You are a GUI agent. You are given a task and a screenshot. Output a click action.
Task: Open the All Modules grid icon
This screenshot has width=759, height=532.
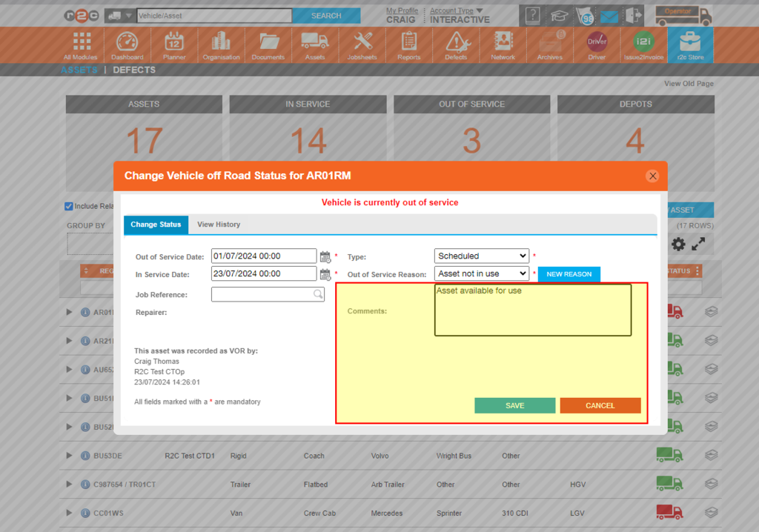coord(81,45)
